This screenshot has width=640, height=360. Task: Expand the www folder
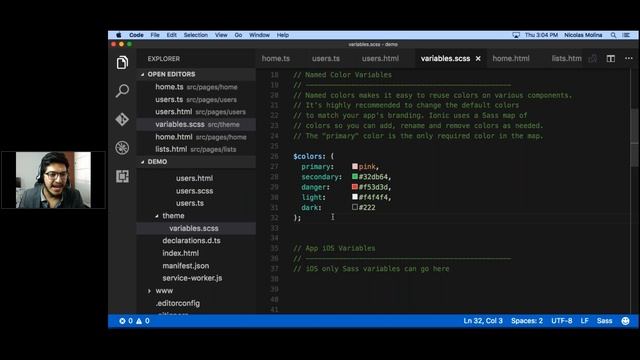[149, 291]
